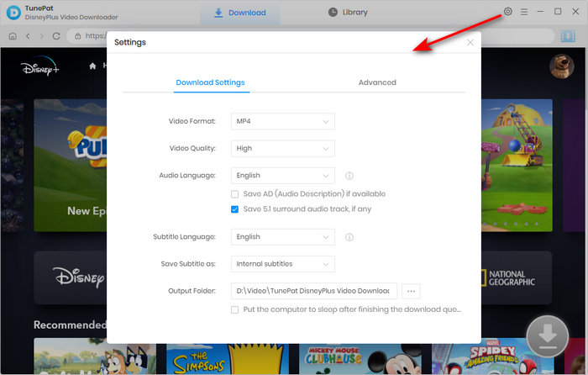
Task: Click the hero banner with construction scene
Action: [x=517, y=165]
